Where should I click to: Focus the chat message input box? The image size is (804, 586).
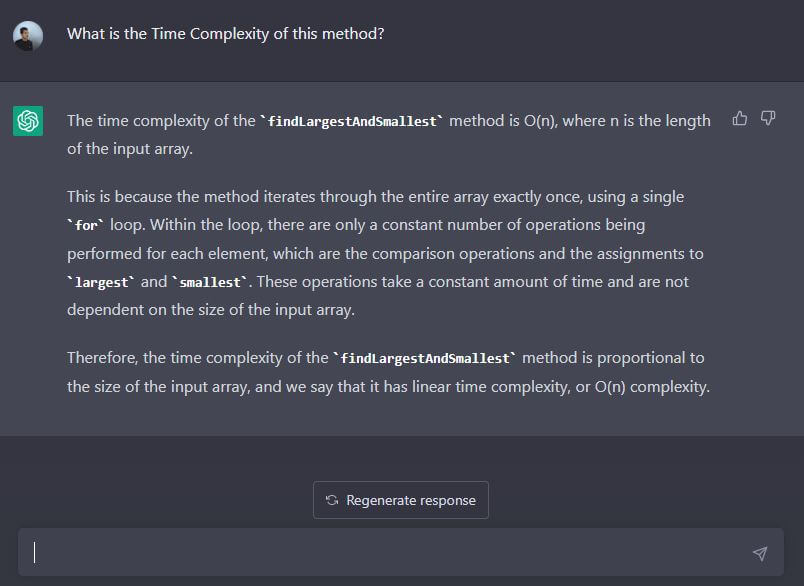point(390,553)
